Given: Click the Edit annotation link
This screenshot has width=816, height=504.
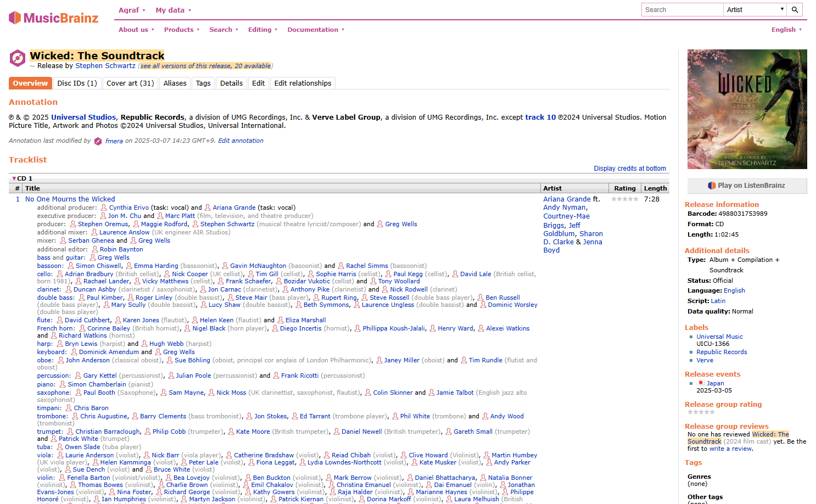Looking at the screenshot, I should [x=241, y=141].
